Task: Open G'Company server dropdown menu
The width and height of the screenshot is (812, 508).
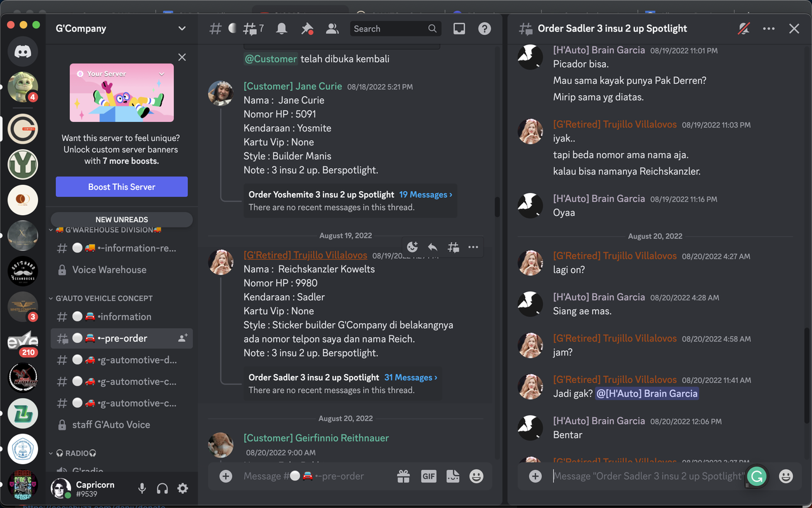Action: 182,29
